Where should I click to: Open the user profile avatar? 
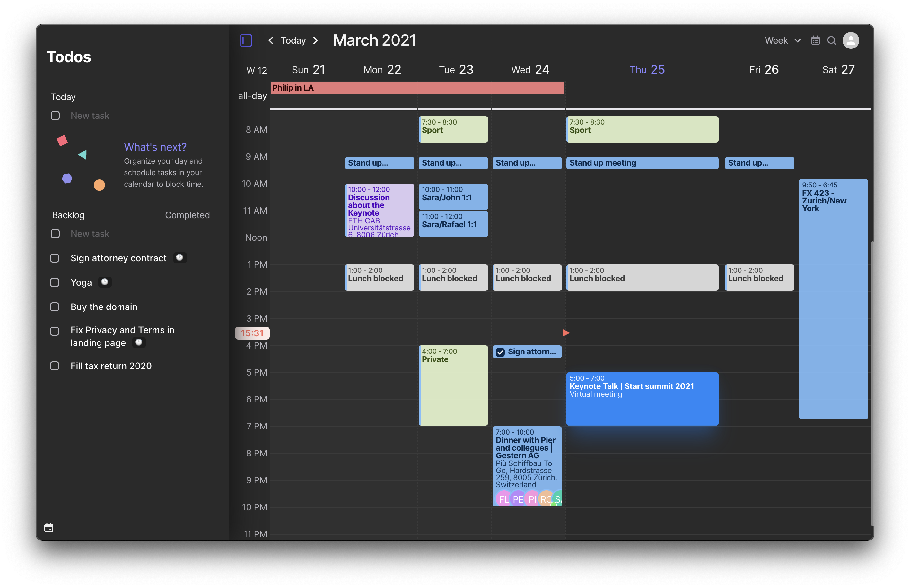coord(850,40)
